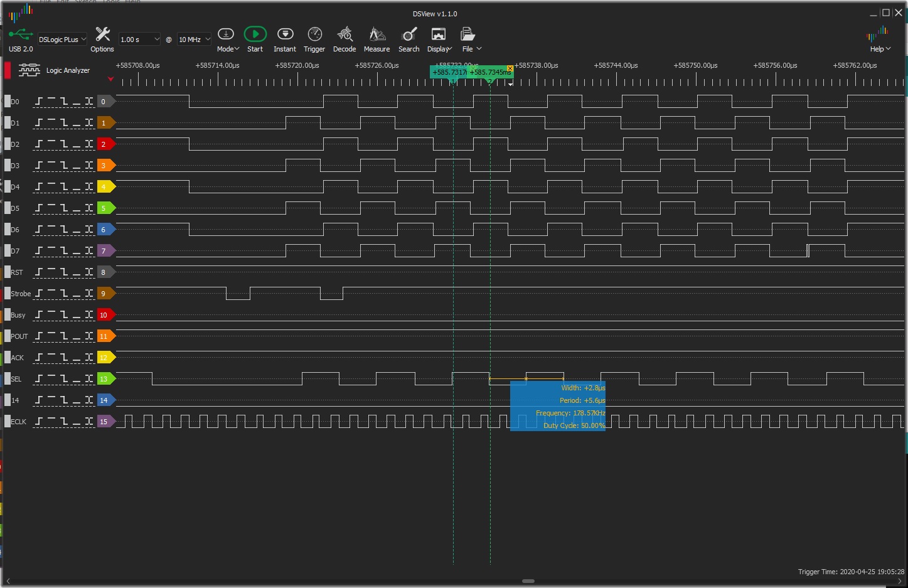Image resolution: width=908 pixels, height=588 pixels.
Task: Click the USB 2.0 connection icon
Action: click(21, 39)
